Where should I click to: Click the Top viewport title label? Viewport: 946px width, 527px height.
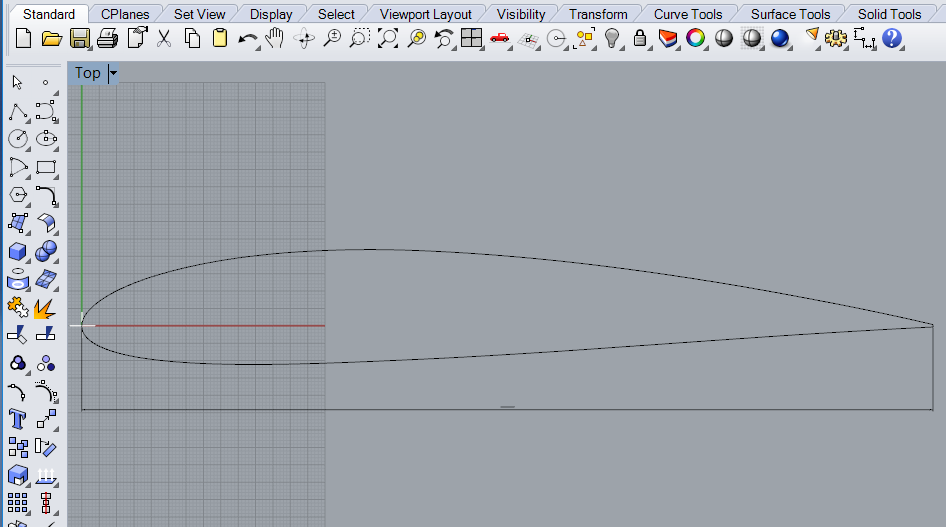(87, 73)
